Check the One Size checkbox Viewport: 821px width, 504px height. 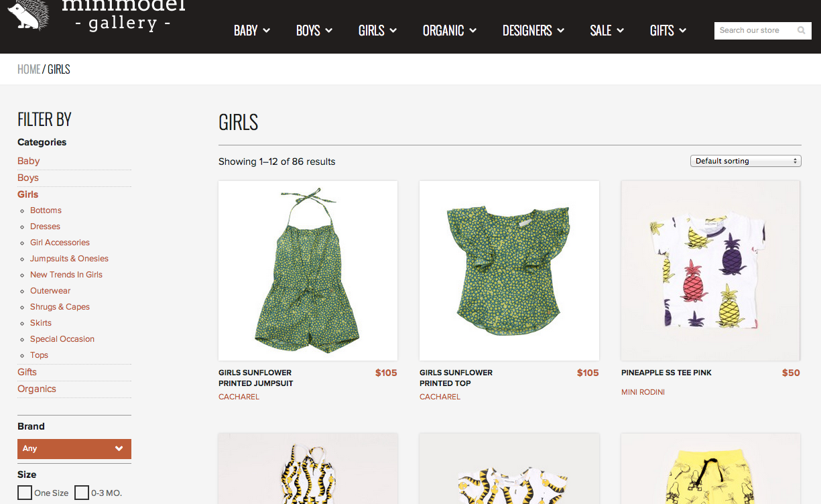[x=25, y=493]
